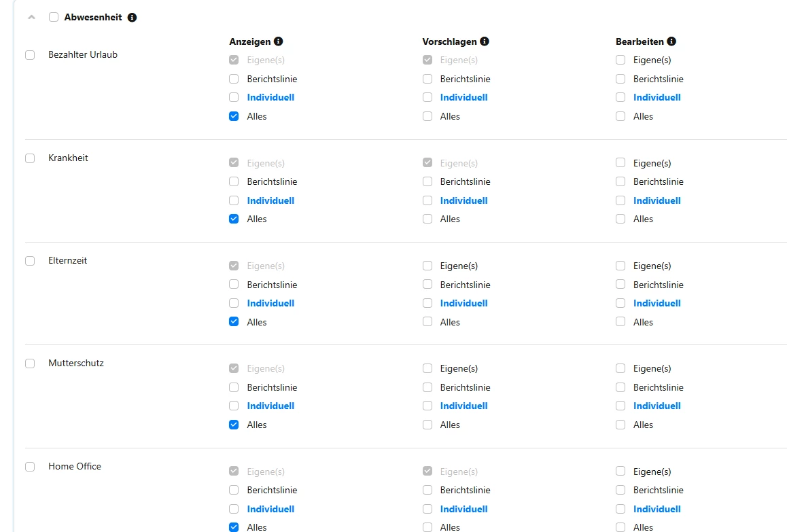The width and height of the screenshot is (787, 532).
Task: Click the info icon beside Abwesenheit
Action: pos(132,18)
